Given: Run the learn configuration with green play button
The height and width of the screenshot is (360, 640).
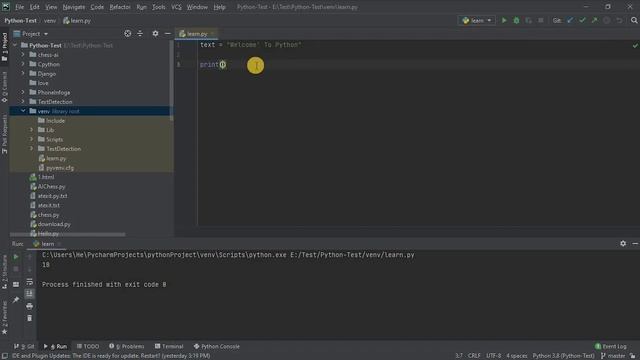Looking at the screenshot, I should (504, 20).
